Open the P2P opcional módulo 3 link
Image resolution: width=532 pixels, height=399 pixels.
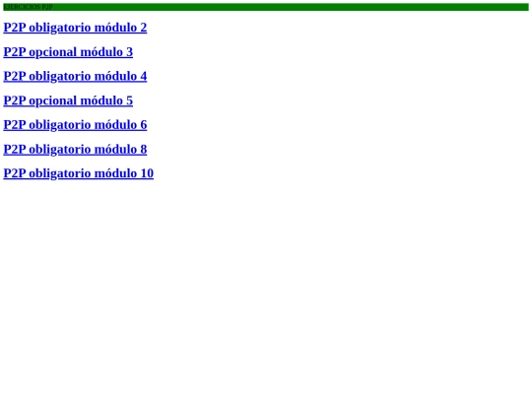tap(68, 52)
